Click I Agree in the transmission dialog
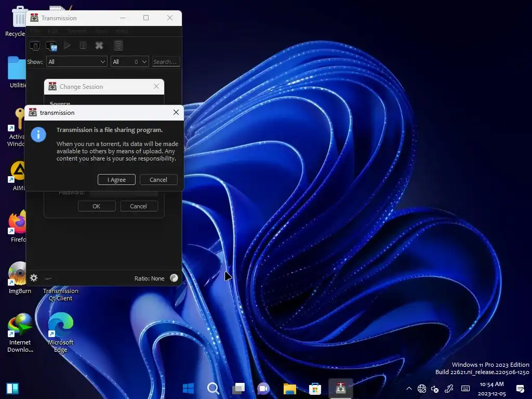Viewport: 532px width, 399px height. pos(116,179)
